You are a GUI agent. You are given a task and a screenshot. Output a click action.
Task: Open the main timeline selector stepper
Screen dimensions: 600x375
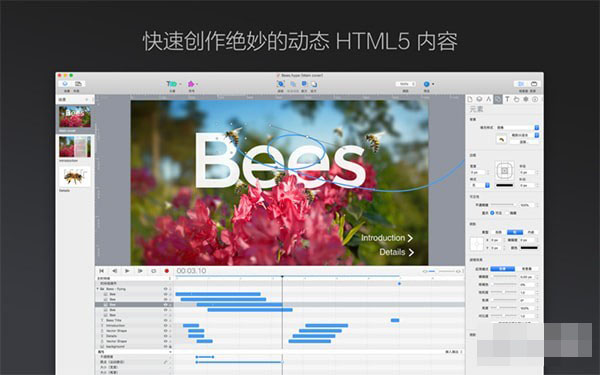click(x=170, y=278)
